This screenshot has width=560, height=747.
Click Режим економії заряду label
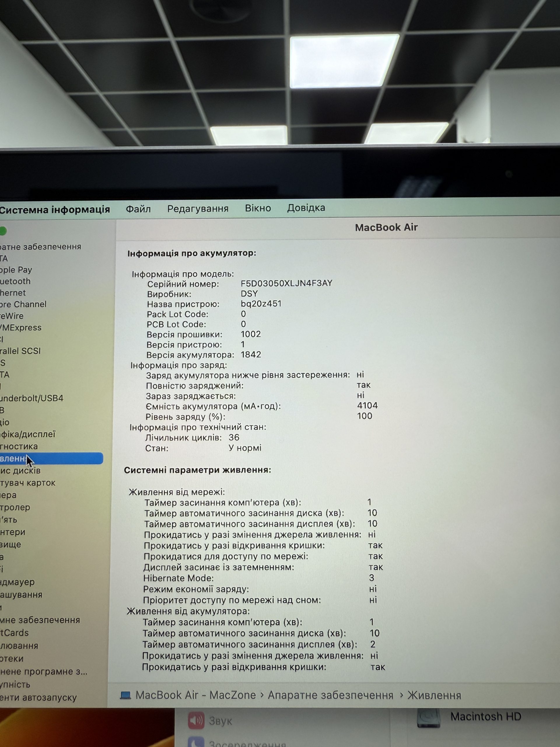[196, 589]
